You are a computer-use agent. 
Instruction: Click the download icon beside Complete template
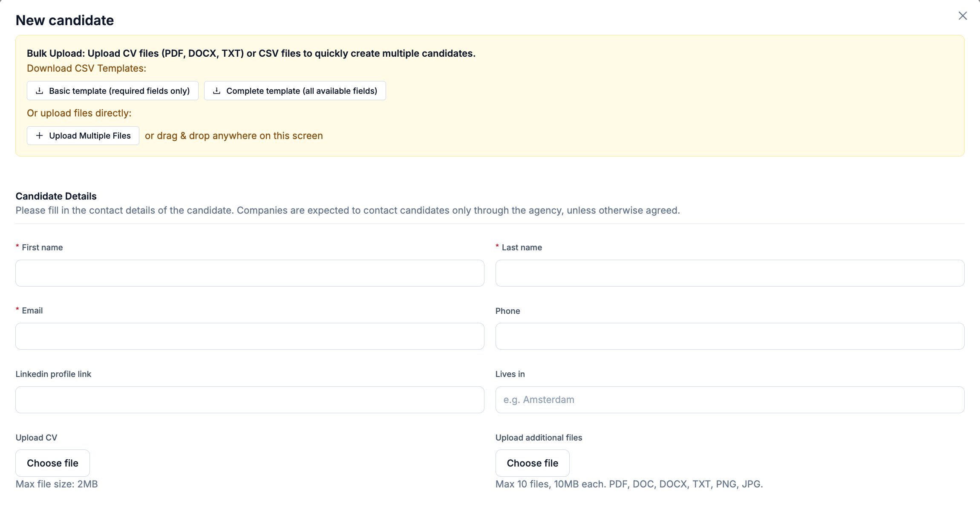coord(217,91)
